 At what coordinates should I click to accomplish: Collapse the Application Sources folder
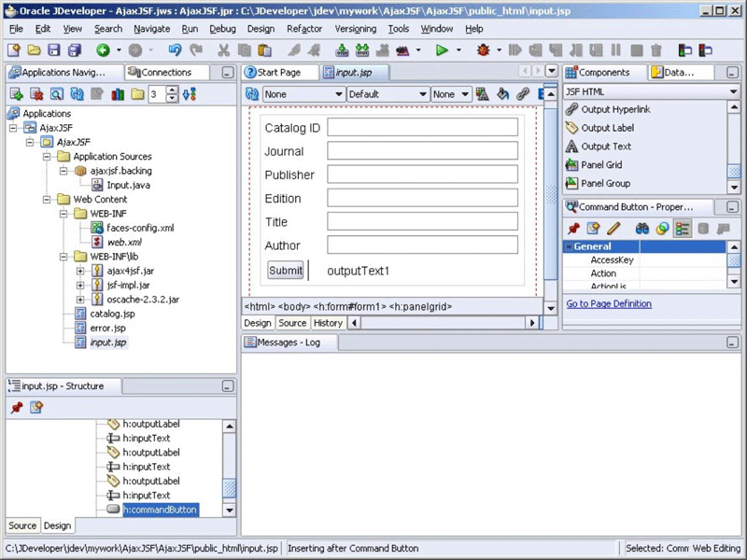[x=47, y=156]
